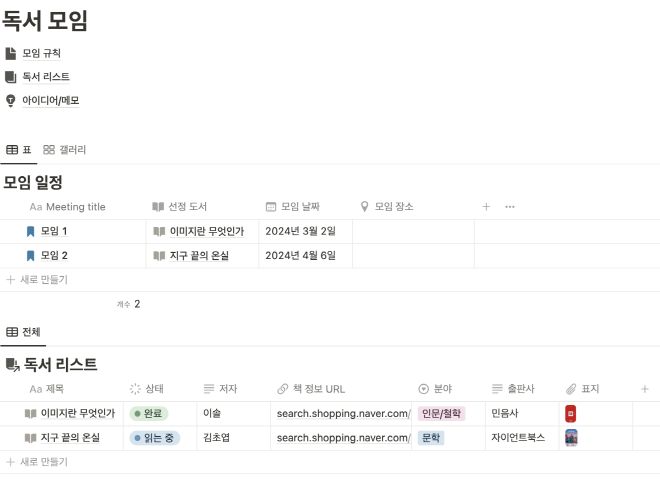660x481 pixels.
Task: Click the empty 모임 장소 cell for 모임 2
Action: [x=413, y=256]
